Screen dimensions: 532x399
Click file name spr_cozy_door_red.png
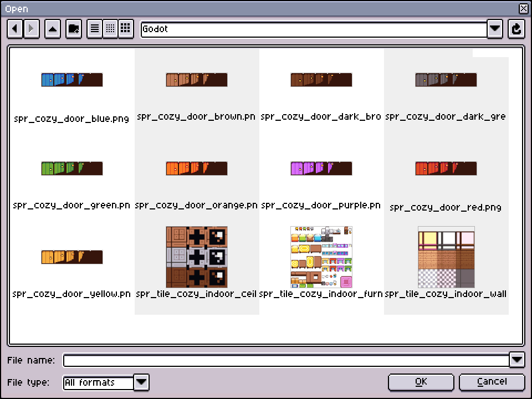pyautogui.click(x=446, y=207)
